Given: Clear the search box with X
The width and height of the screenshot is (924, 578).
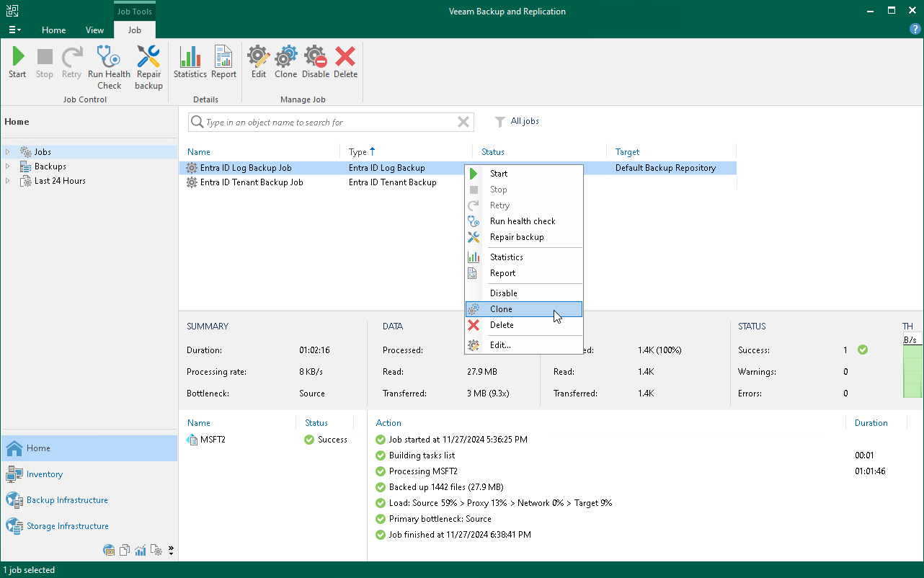Looking at the screenshot, I should pyautogui.click(x=463, y=123).
